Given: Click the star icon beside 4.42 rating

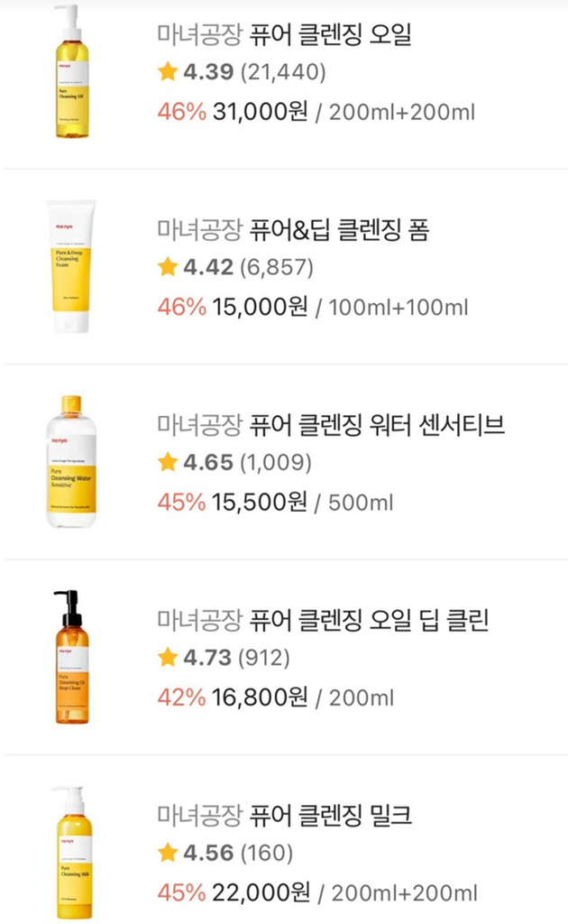Looking at the screenshot, I should point(168,267).
